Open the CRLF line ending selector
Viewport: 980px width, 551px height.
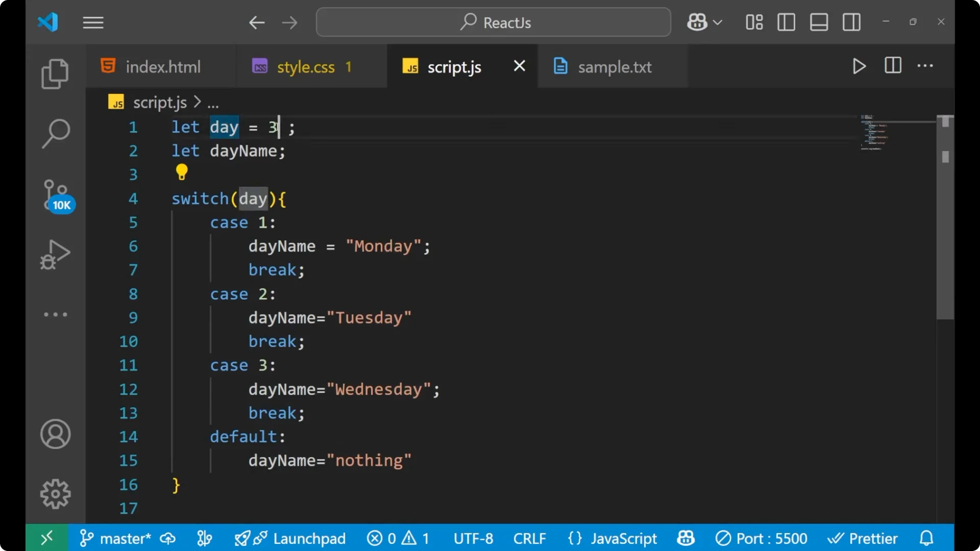point(530,538)
